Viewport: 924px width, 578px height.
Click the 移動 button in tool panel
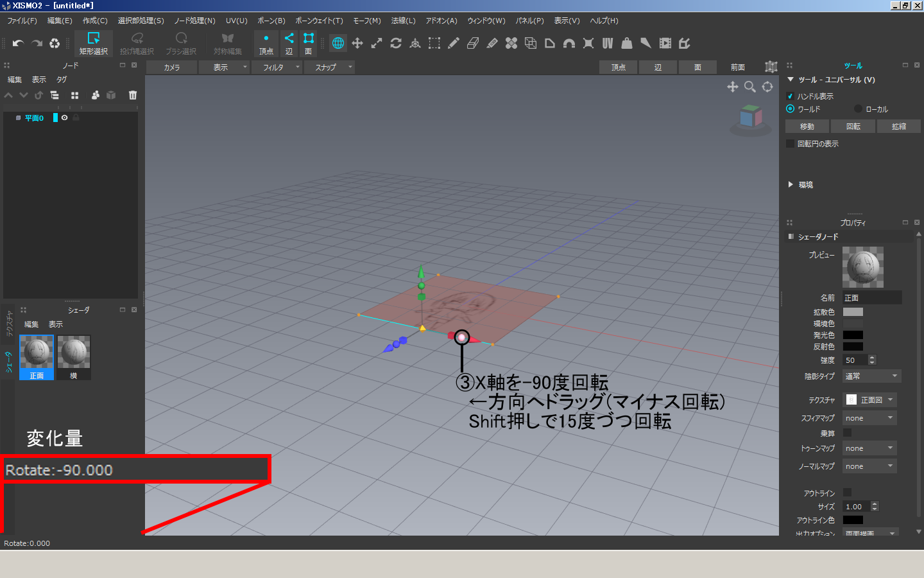coord(807,127)
